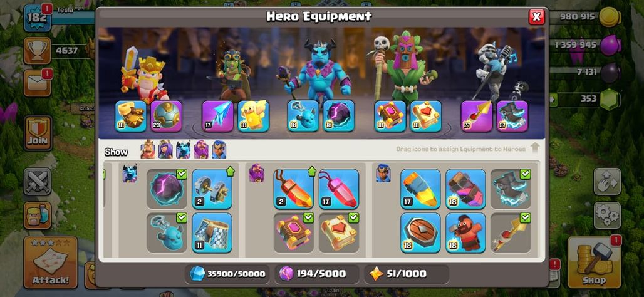Tap the level 17 Frozen Arrow equipment slot

pos(217,117)
